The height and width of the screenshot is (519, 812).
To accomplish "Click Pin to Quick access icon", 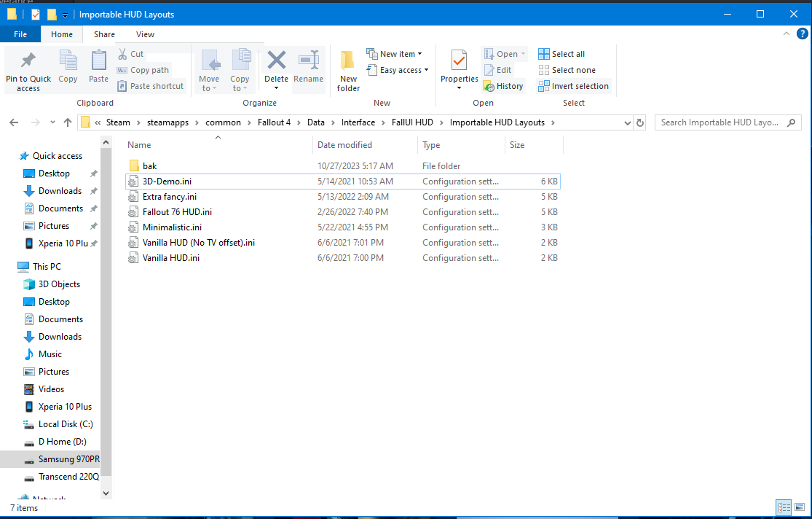I will pyautogui.click(x=28, y=61).
